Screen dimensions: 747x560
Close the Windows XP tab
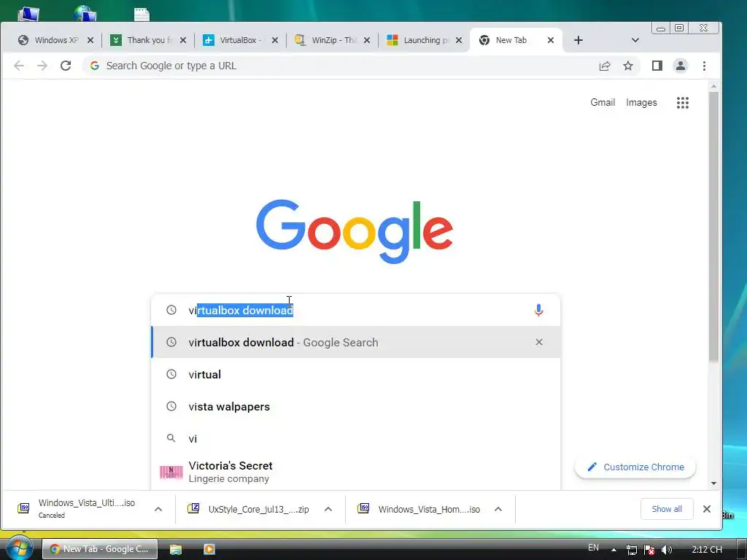point(90,40)
